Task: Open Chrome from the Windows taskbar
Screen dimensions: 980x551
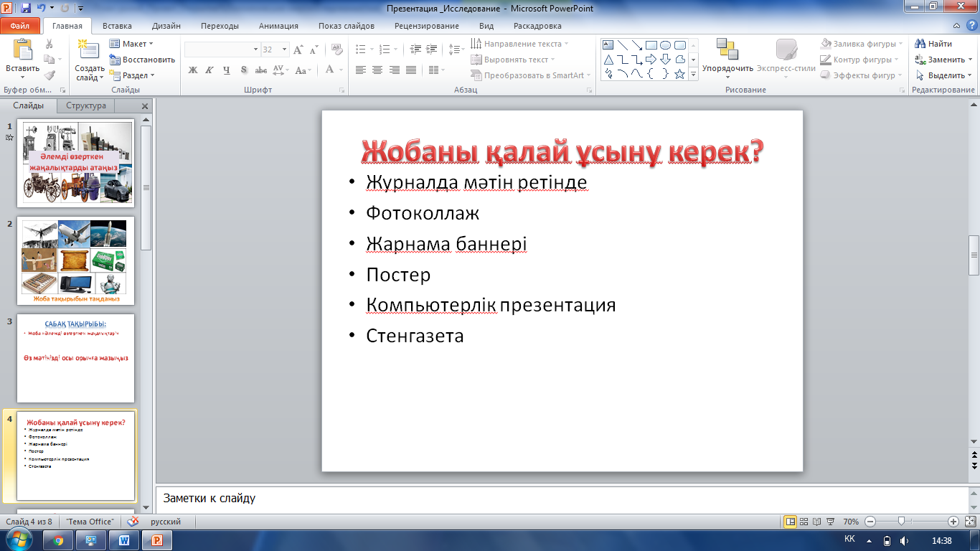Action: (58, 540)
